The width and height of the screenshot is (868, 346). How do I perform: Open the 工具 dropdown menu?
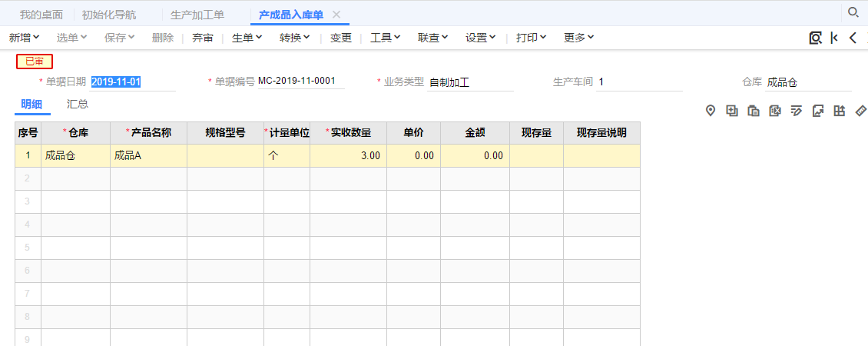[386, 38]
